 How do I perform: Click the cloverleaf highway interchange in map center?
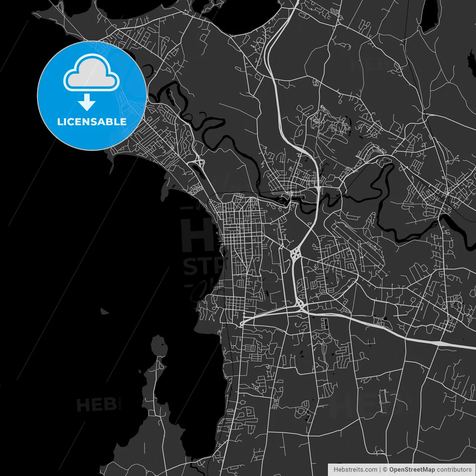tap(296, 254)
